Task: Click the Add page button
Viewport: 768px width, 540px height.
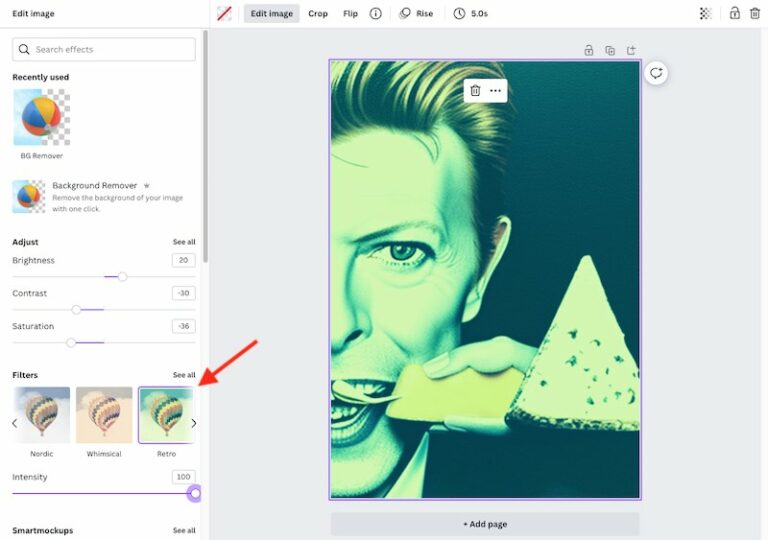Action: pos(485,524)
